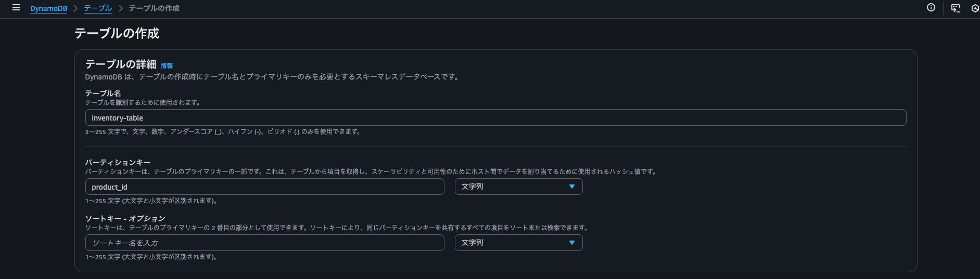Open the partition key 文字列 type dropdown
980x279 pixels.
[518, 187]
